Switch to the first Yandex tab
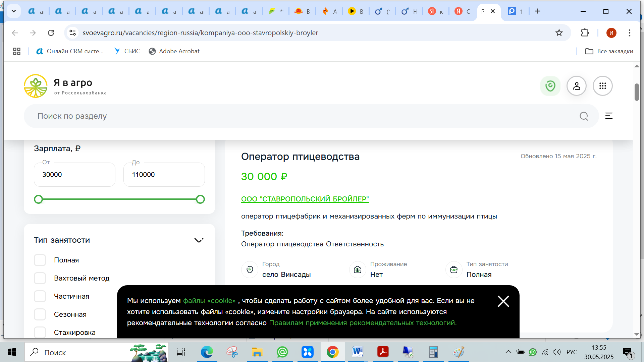 pyautogui.click(x=436, y=11)
